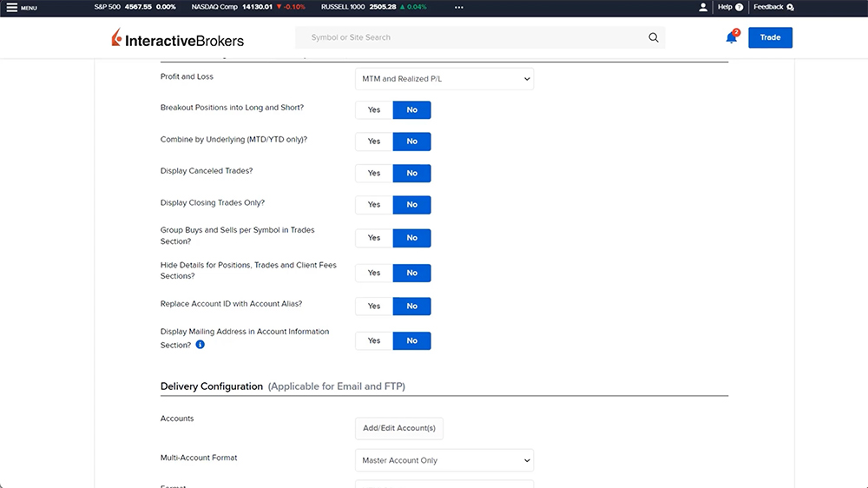Expand the Profit and Loss dropdown
Image resolution: width=868 pixels, height=488 pixels.
[444, 79]
